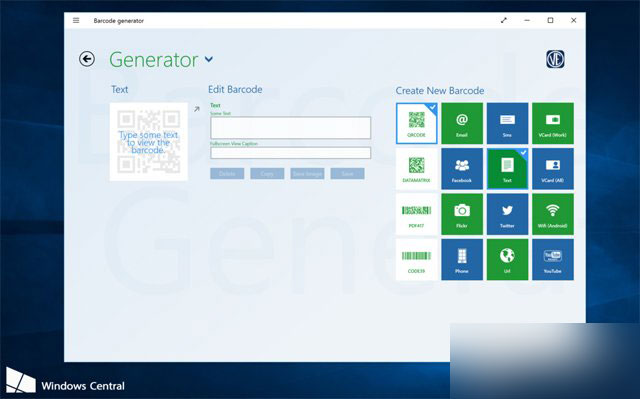
Task: Open barcode preview fullscreen via arrow icon
Action: coord(197,109)
